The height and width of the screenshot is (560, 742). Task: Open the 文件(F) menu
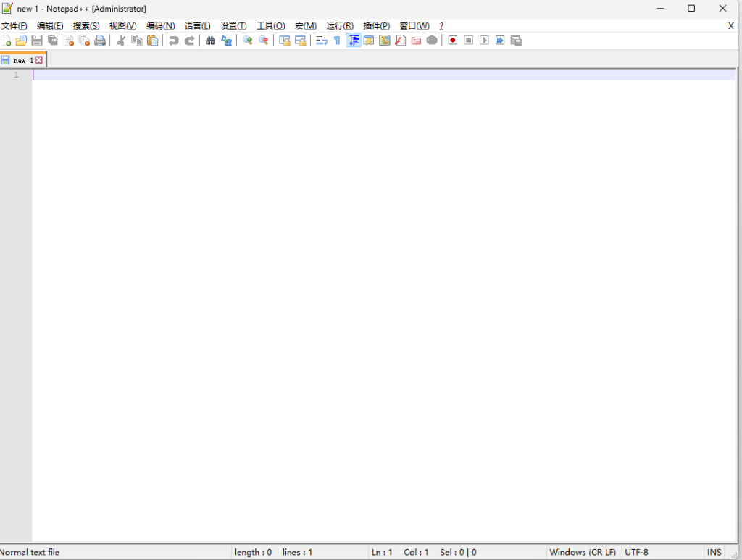coord(14,26)
